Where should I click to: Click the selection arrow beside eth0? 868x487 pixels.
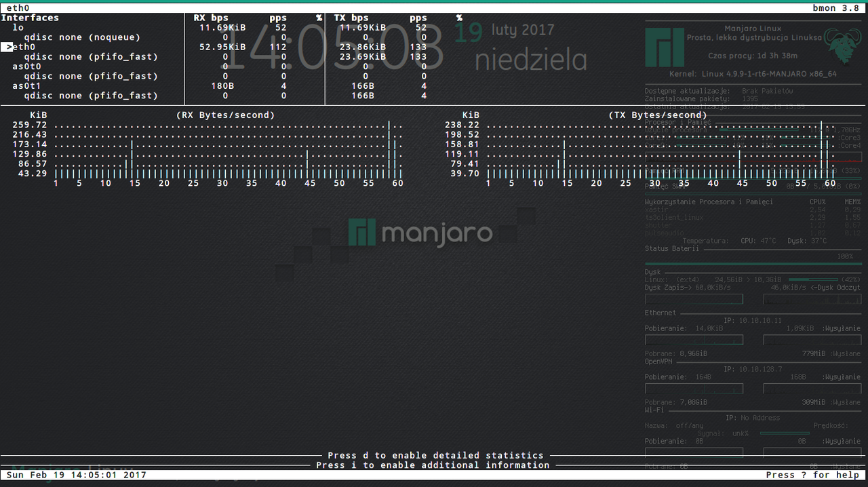7,47
